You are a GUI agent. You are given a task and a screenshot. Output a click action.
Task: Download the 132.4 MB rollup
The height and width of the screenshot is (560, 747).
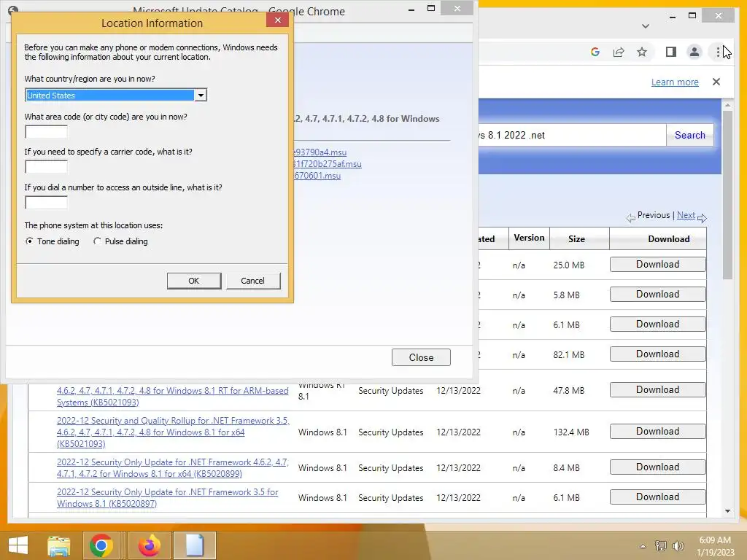tap(657, 432)
